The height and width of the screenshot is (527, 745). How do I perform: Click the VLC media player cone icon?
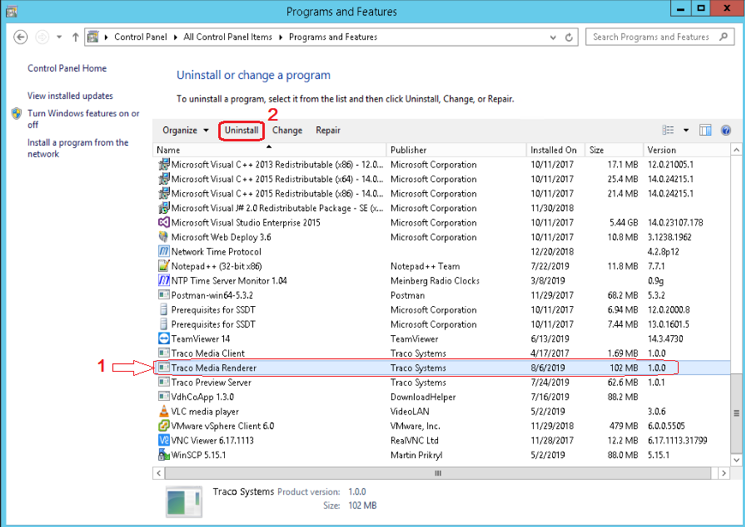click(x=164, y=411)
